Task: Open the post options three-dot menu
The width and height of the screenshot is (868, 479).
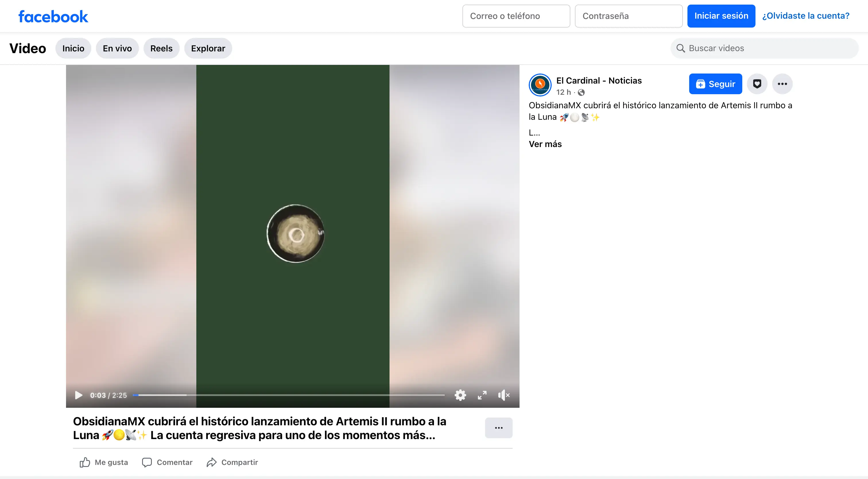Action: coord(782,84)
